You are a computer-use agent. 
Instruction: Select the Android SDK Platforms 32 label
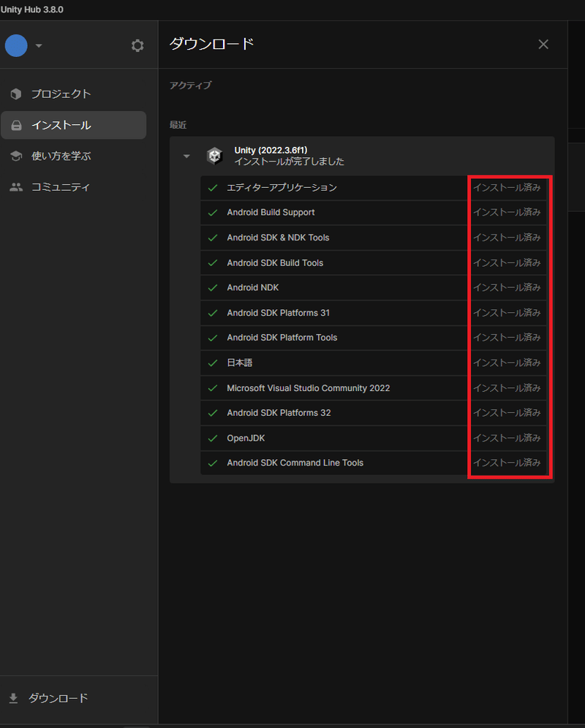(x=279, y=413)
